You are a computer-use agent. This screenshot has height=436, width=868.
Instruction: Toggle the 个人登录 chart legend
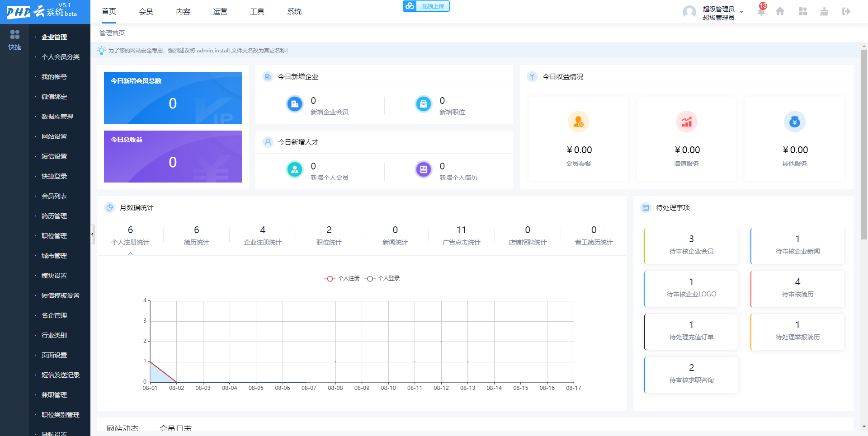(382, 278)
